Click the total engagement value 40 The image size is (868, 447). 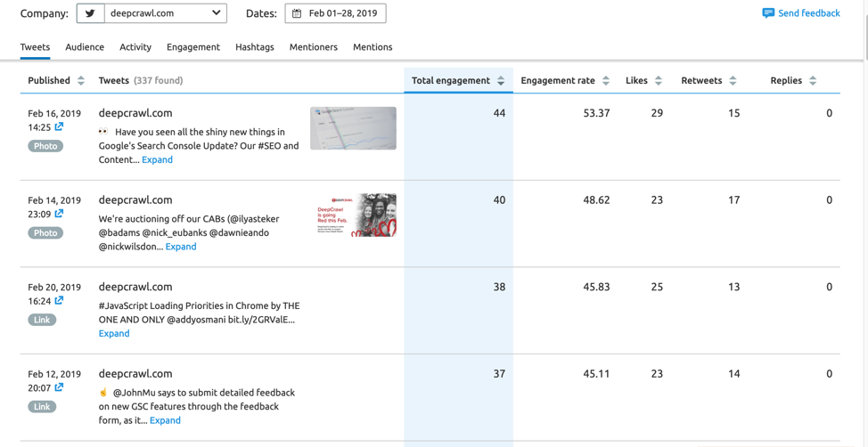point(499,200)
